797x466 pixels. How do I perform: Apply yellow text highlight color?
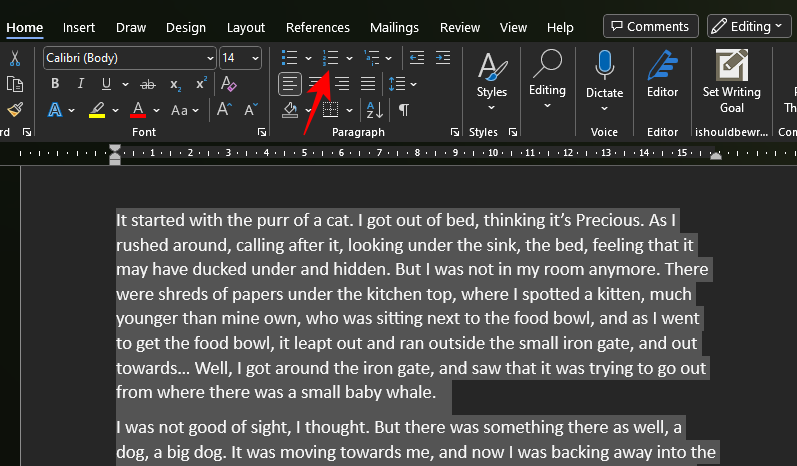pos(97,110)
